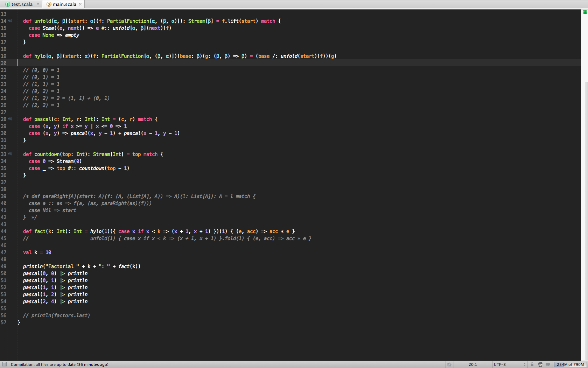Viewport: 588px width, 368px height.
Task: Click the compilation status message
Action: pos(59,364)
